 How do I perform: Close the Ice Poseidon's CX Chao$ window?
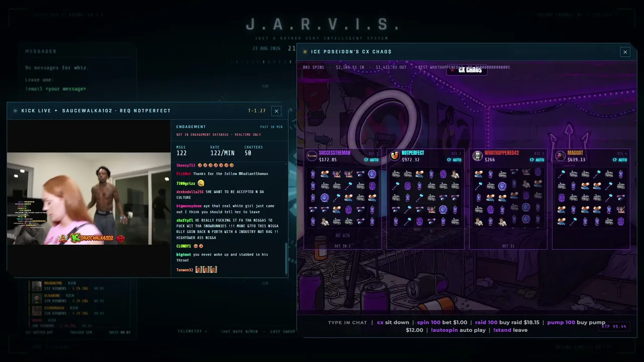pos(625,52)
